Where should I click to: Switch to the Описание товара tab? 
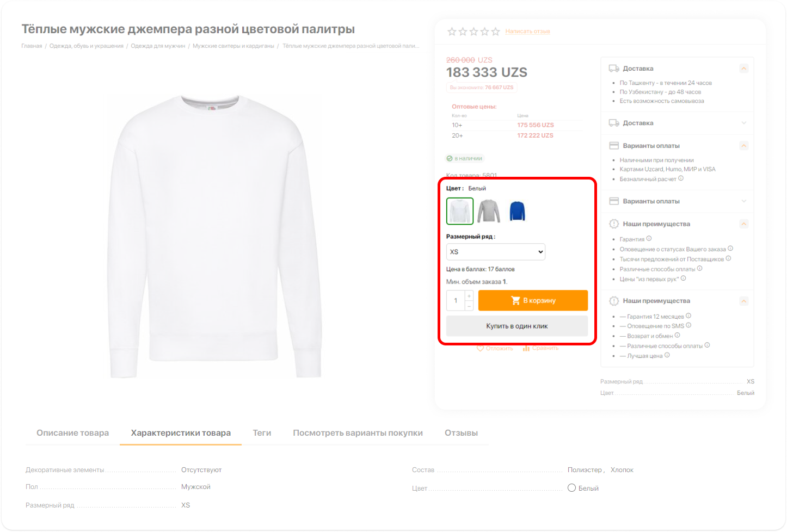pos(72,433)
